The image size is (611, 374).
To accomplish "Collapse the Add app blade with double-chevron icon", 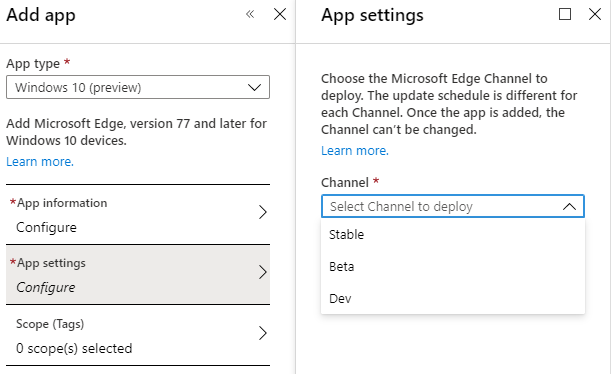I will coord(250,14).
